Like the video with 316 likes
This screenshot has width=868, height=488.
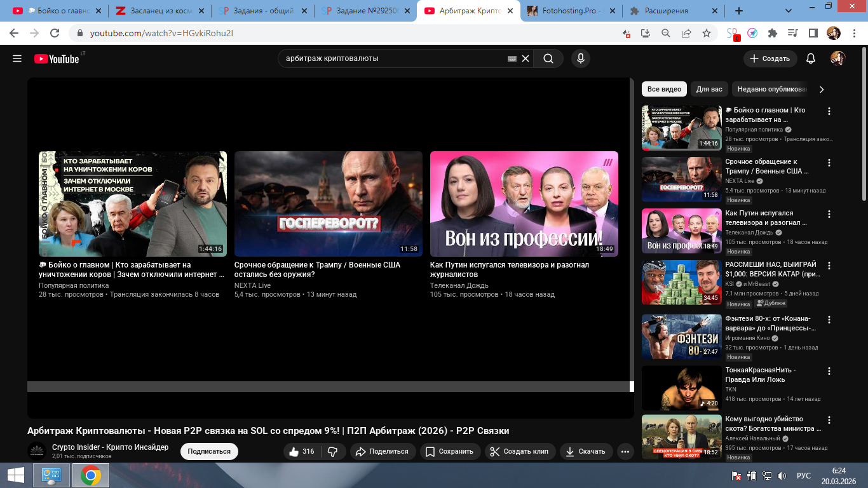coord(301,451)
